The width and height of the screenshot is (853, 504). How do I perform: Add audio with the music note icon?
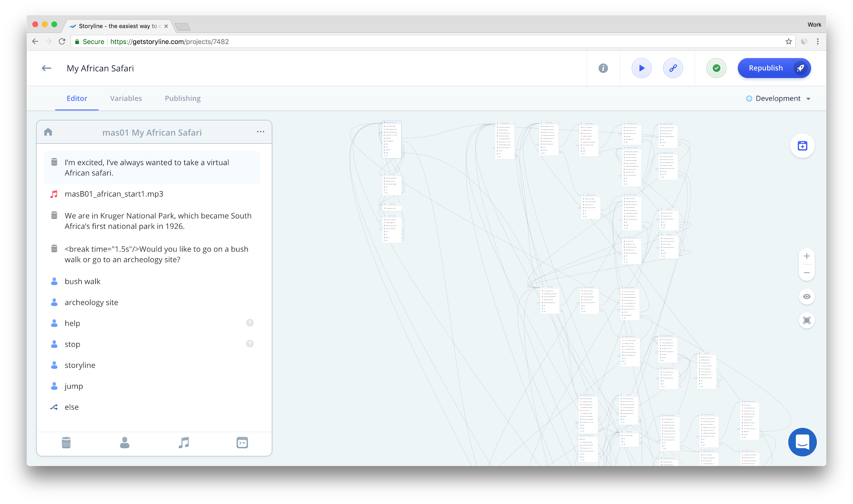click(184, 443)
